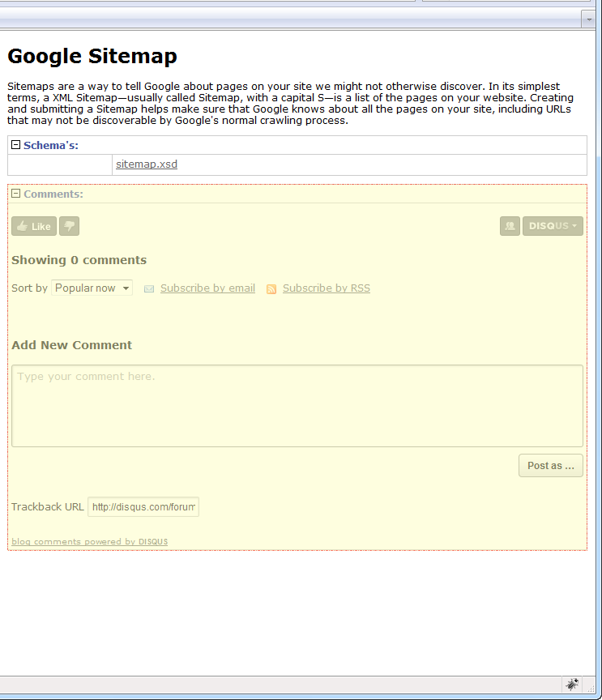Click the bug icon in status bar

pos(572,684)
